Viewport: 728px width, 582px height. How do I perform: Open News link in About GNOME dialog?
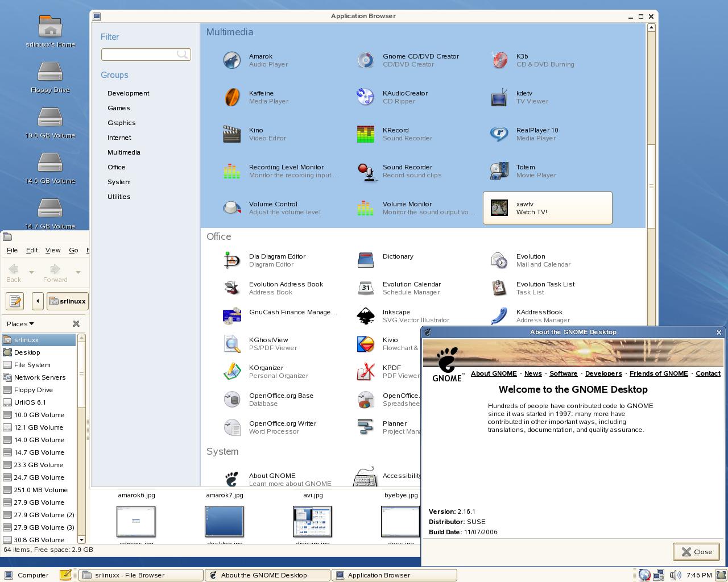pyautogui.click(x=533, y=373)
